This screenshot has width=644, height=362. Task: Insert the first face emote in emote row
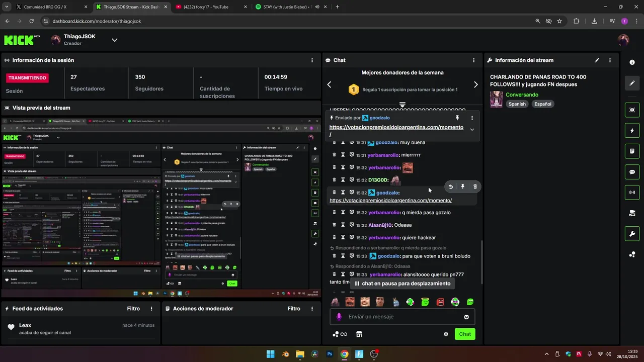(x=335, y=302)
